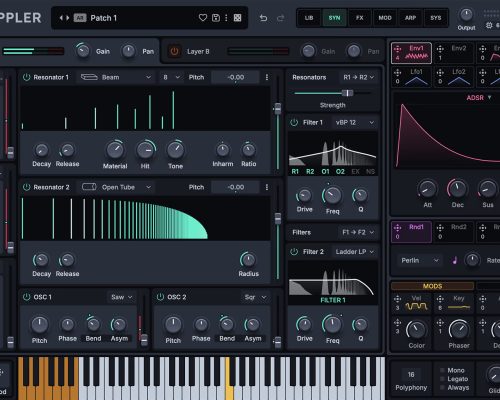Click the undo arrow
Screen dimensions: 500x400
tap(263, 18)
